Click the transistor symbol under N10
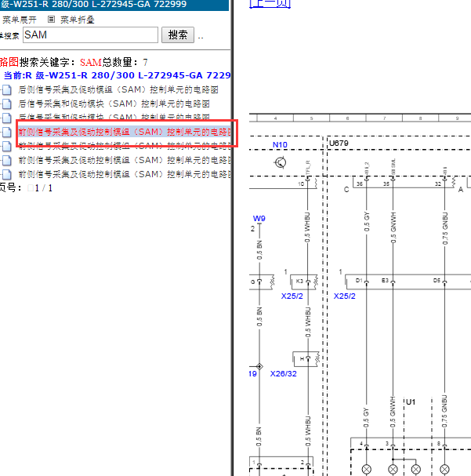Screen dimensions: 471x476 coord(280,162)
